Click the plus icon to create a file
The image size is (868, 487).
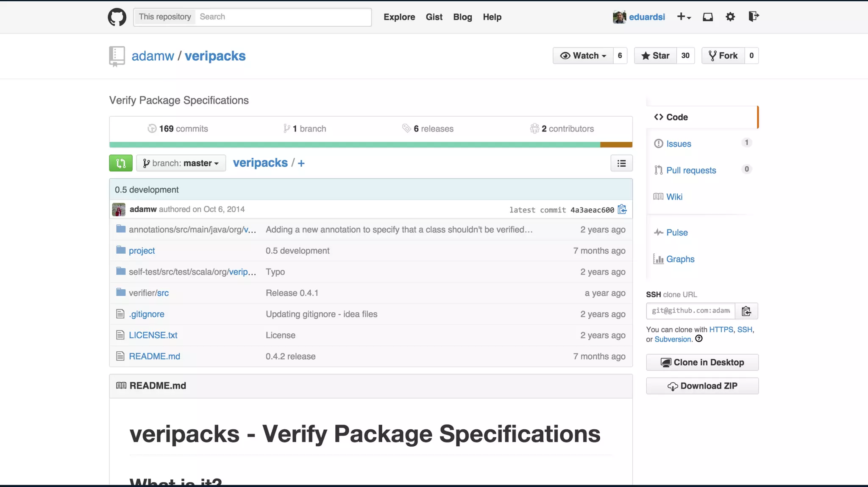click(301, 163)
